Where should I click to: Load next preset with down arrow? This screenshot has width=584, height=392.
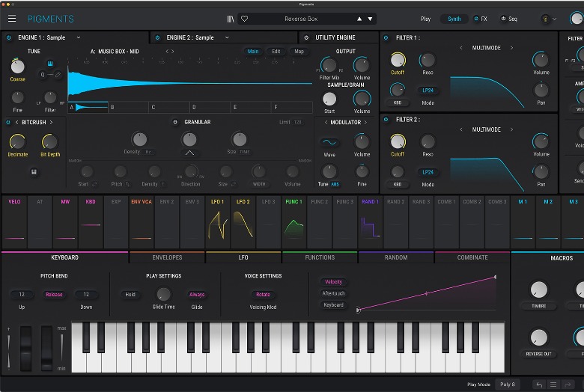(x=370, y=19)
